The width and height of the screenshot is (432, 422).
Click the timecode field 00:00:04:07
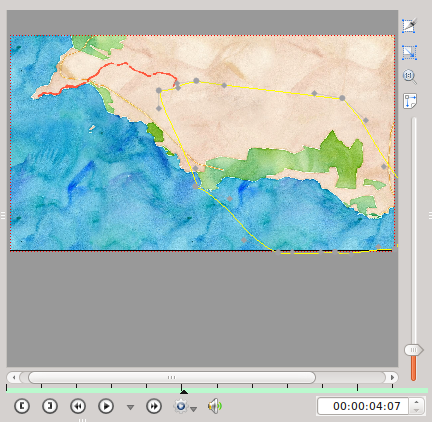click(x=363, y=406)
